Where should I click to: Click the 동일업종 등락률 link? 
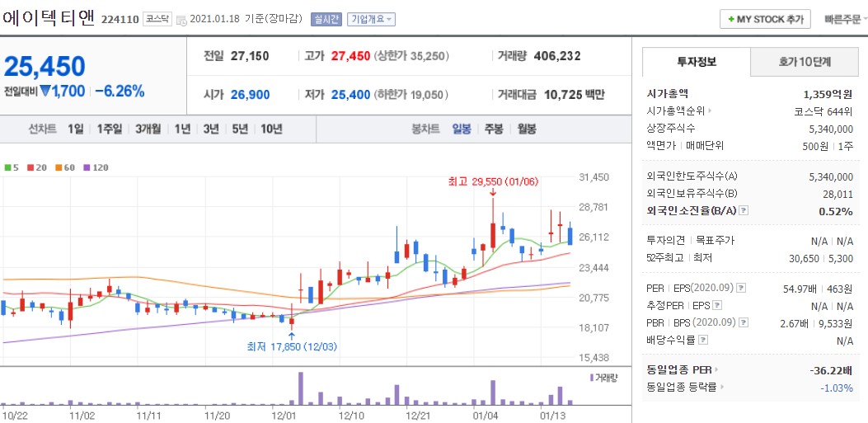682,387
